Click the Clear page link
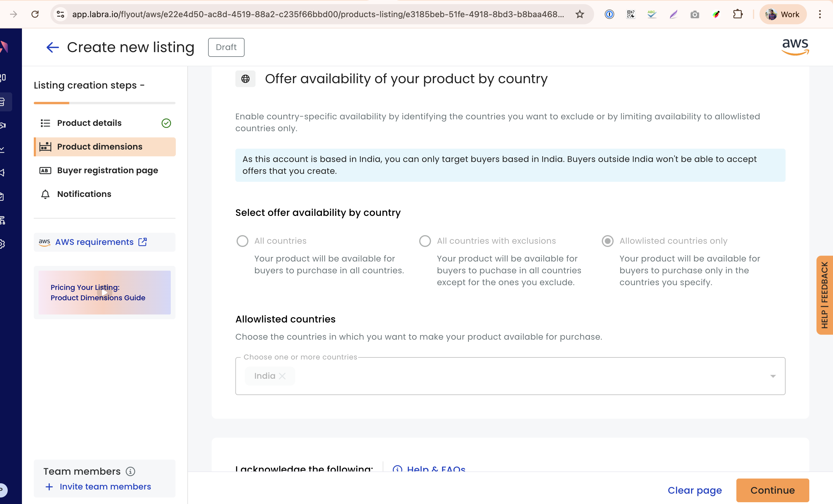Screen dimensions: 833x504 point(694,490)
